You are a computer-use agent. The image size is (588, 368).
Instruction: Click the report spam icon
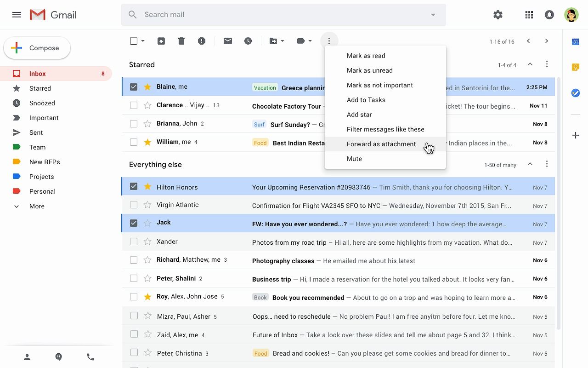coord(202,41)
